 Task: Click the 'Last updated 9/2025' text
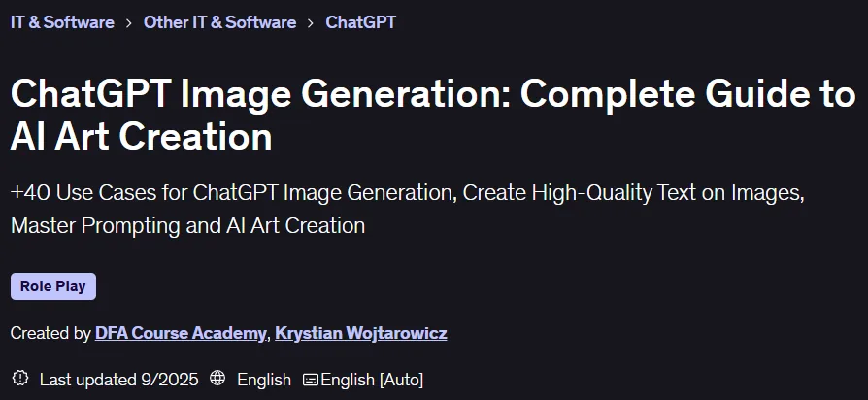click(x=119, y=380)
